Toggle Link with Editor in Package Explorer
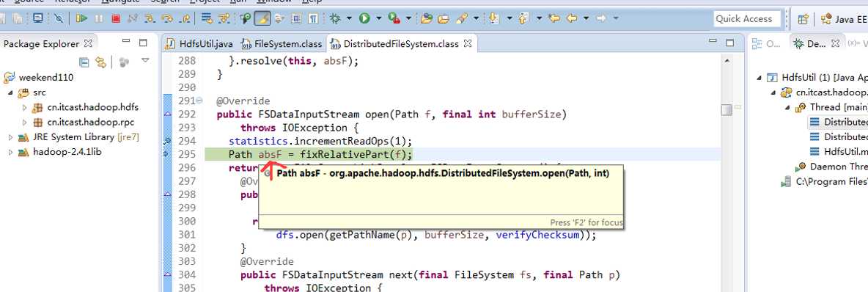868x292 pixels. point(100,62)
